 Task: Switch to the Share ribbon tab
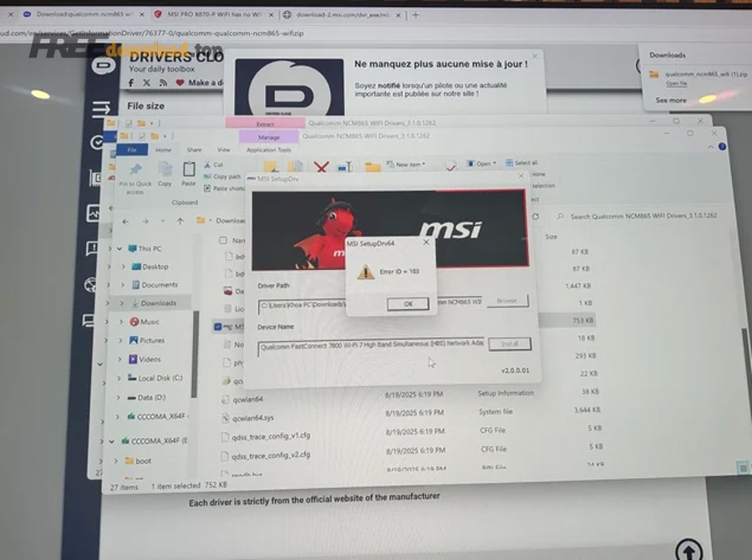click(x=194, y=150)
